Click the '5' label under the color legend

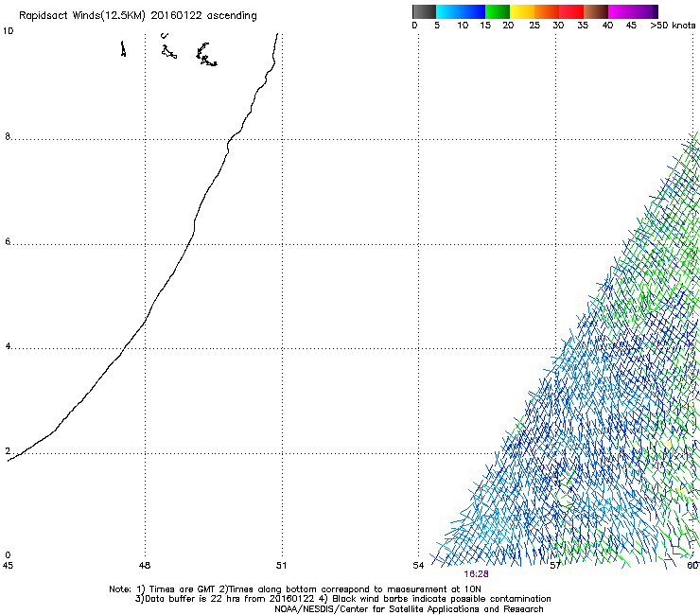pos(437,26)
